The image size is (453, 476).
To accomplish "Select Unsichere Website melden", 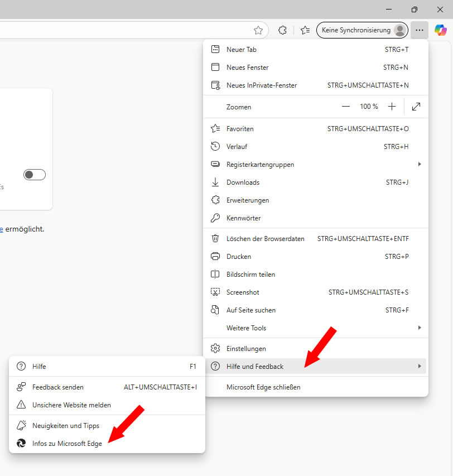I will click(x=107, y=405).
